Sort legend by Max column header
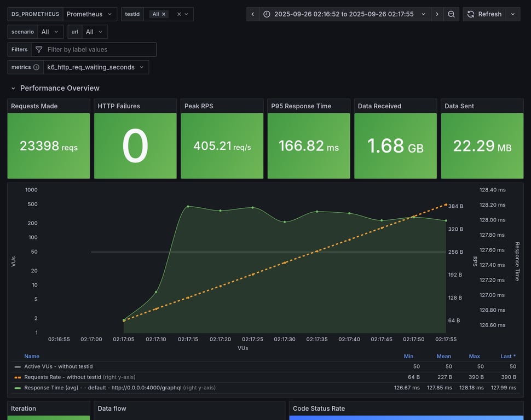This screenshot has height=420, width=531. [x=474, y=356]
